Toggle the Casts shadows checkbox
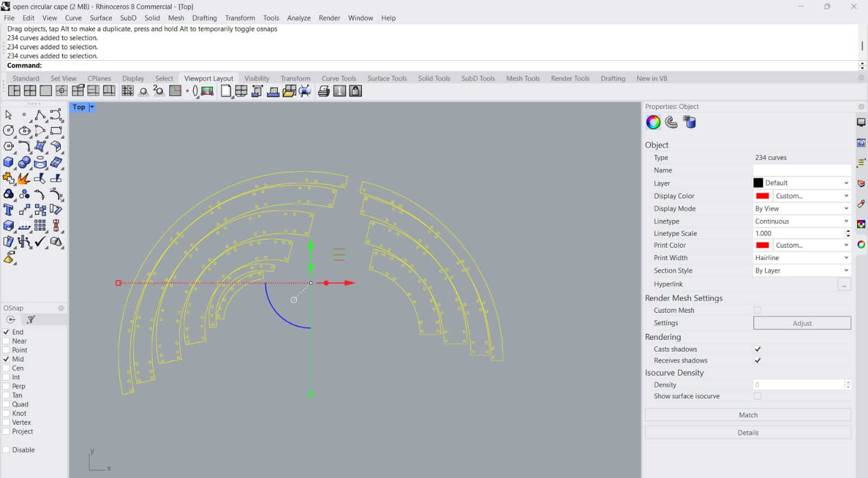Viewport: 868px width, 478px height. pyautogui.click(x=757, y=349)
